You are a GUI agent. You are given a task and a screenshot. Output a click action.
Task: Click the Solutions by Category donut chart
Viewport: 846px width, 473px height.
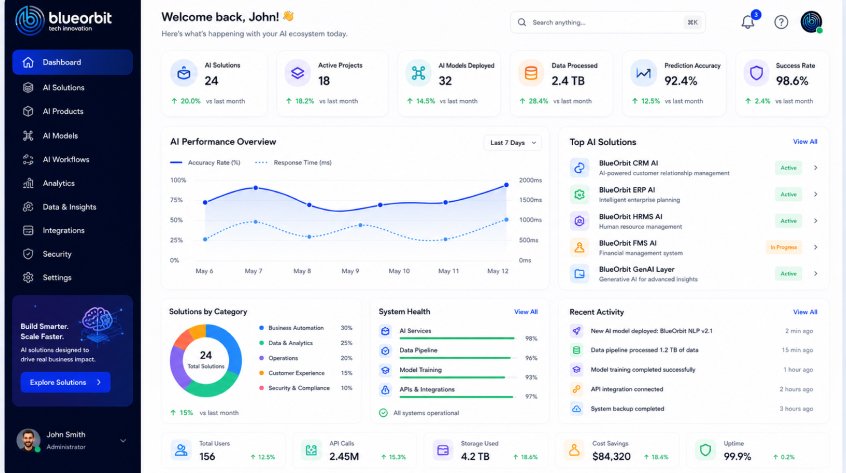(206, 360)
